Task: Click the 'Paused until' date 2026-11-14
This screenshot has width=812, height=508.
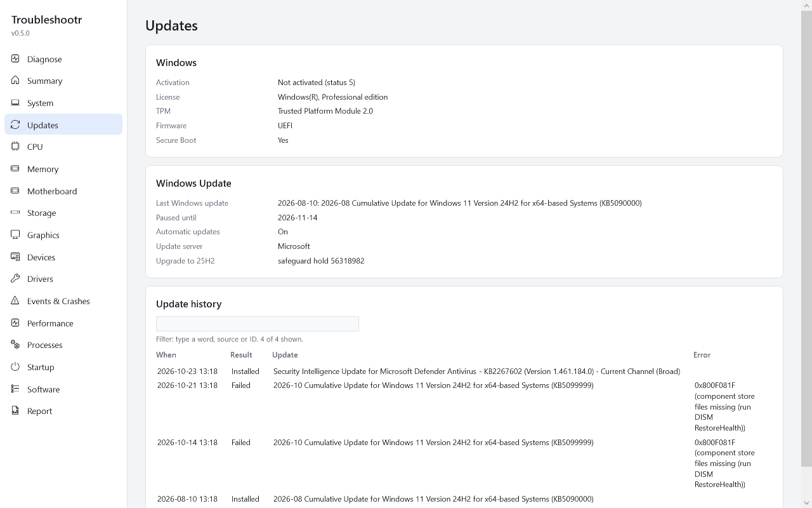Action: (298, 218)
